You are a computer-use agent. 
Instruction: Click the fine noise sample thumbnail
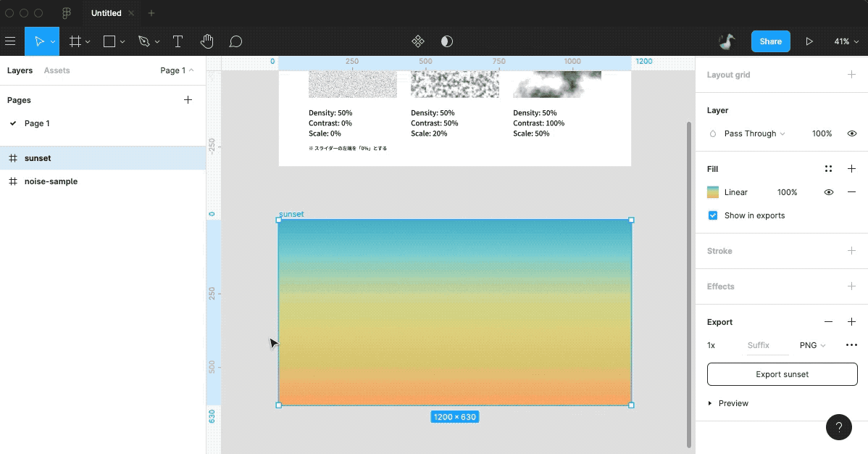coord(353,84)
